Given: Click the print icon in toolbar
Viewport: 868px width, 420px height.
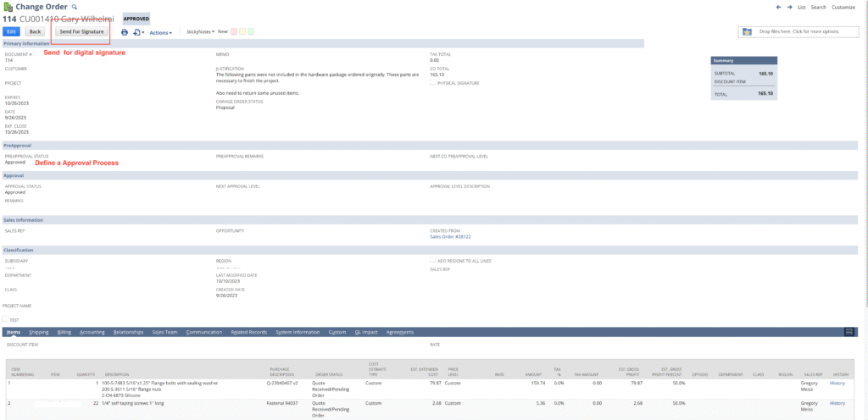Looking at the screenshot, I should (x=124, y=32).
